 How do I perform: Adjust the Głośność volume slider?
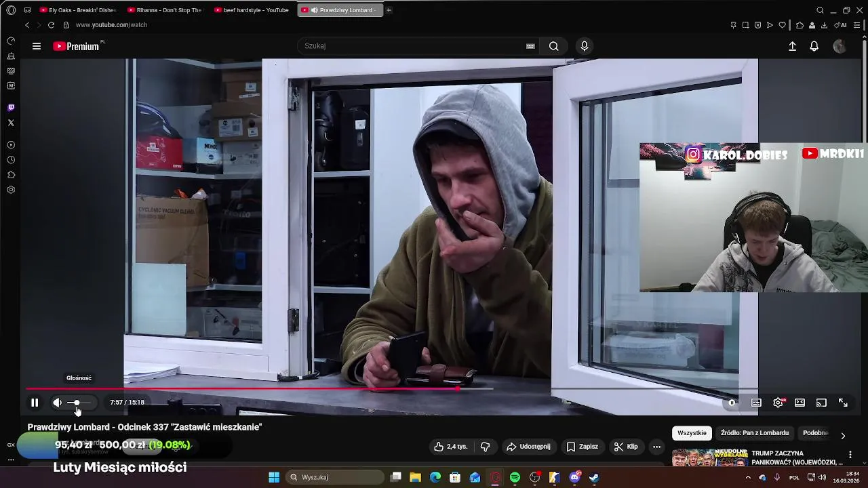point(79,403)
